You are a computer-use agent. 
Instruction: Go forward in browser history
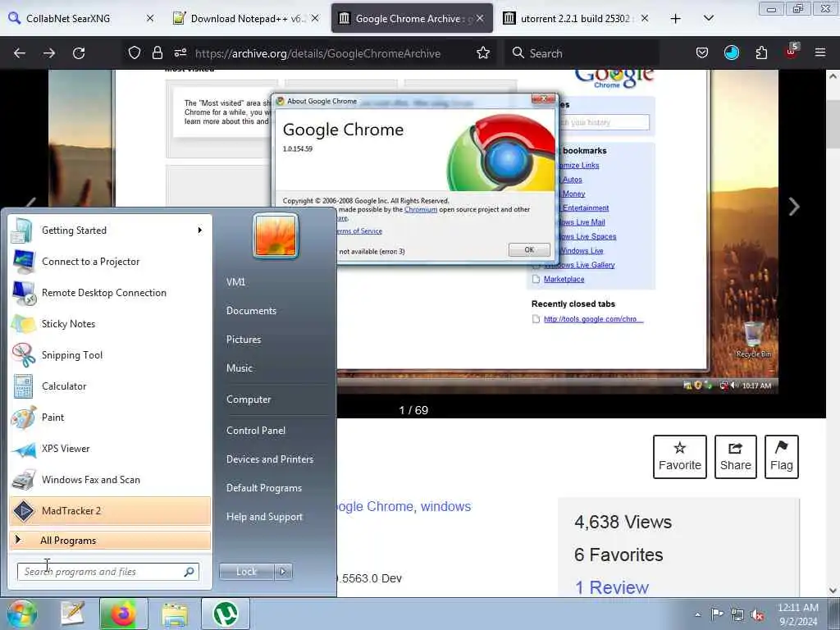(49, 53)
